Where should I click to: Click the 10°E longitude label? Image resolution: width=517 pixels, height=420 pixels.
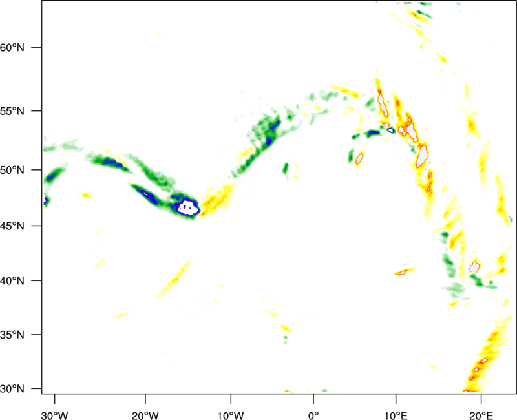396,415
